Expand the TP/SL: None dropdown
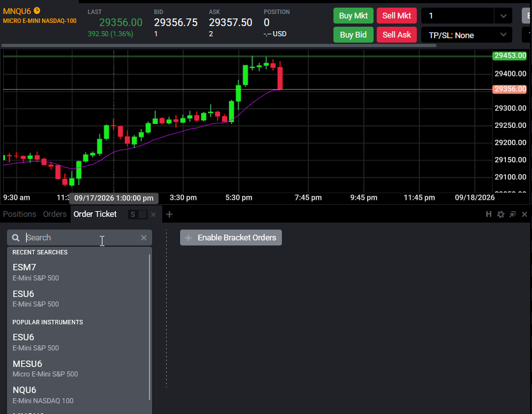This screenshot has width=532, height=414. pyautogui.click(x=466, y=35)
